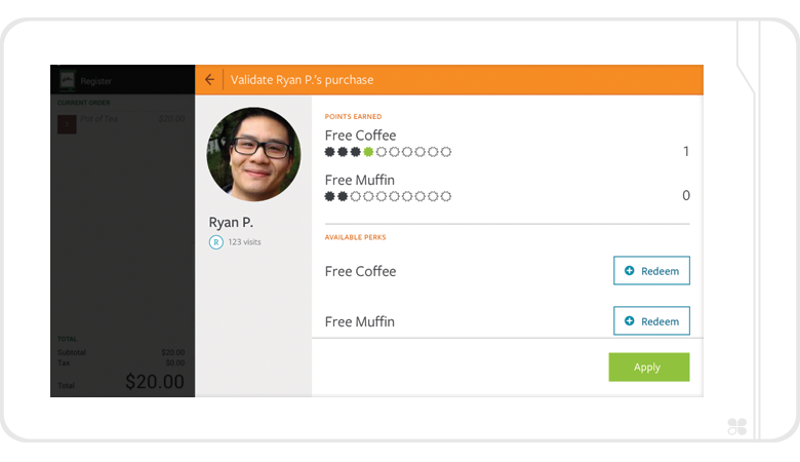Redeem the Free Coffee perk
The height and width of the screenshot is (462, 800).
651,271
